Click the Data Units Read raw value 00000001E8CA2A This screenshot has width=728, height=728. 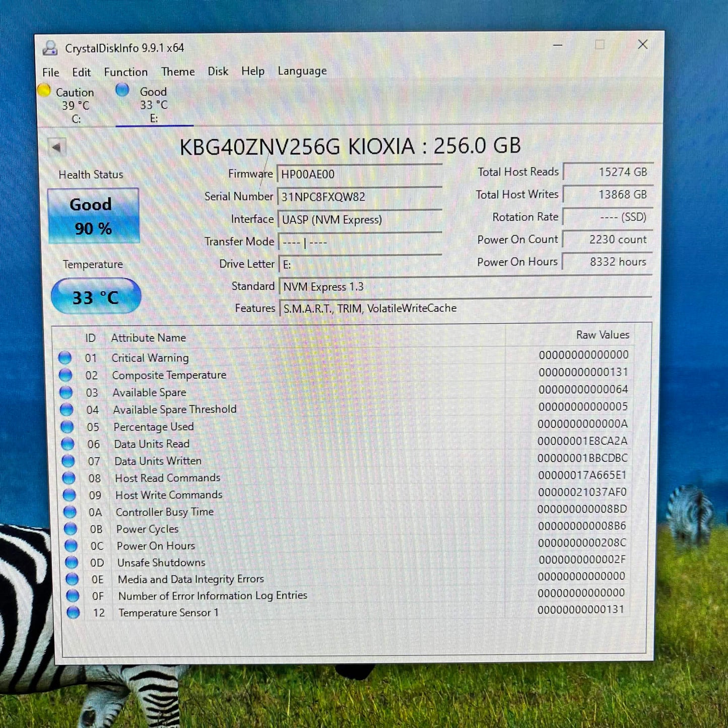583,441
